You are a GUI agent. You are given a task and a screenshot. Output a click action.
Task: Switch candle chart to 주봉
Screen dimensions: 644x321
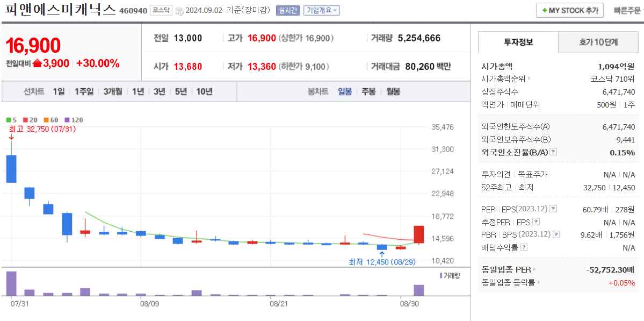[368, 91]
